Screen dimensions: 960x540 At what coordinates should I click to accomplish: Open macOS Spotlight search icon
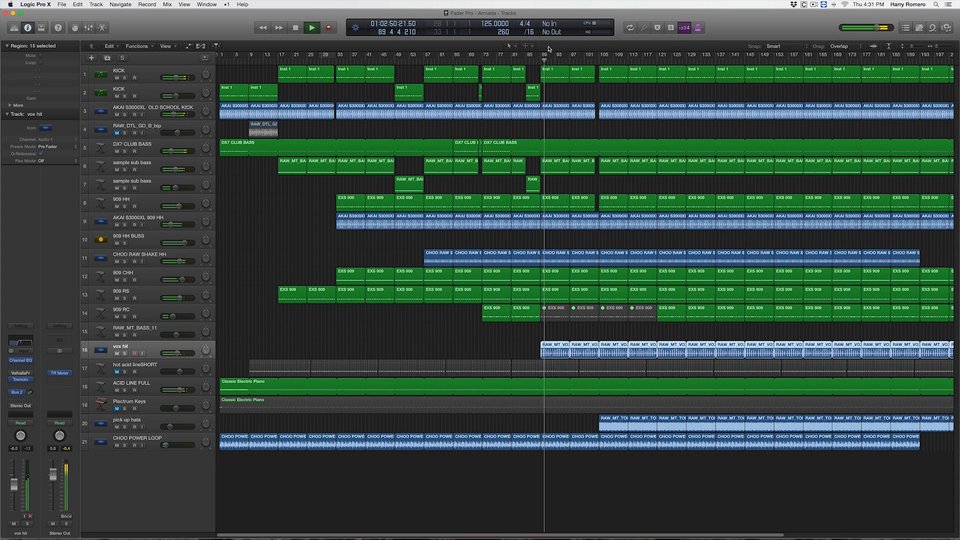(x=936, y=4)
